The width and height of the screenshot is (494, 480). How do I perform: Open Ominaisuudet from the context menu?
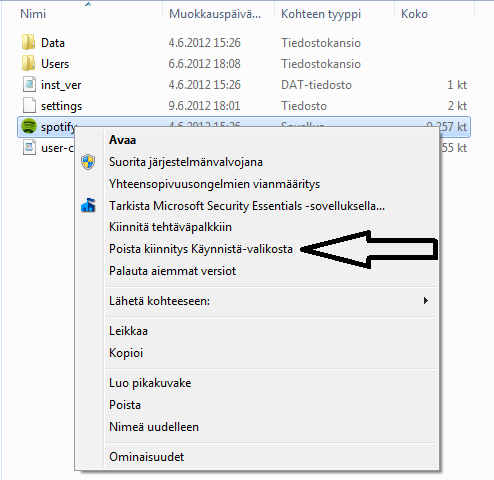146,457
